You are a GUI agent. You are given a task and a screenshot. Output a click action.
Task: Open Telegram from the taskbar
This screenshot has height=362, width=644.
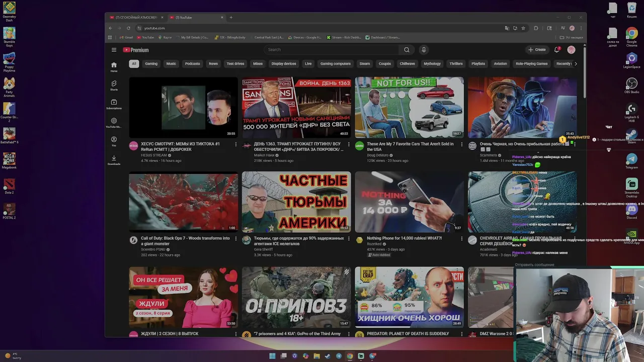(339, 356)
